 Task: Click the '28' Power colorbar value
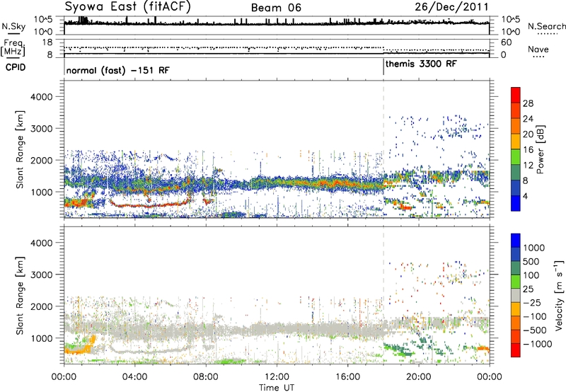pyautogui.click(x=528, y=103)
